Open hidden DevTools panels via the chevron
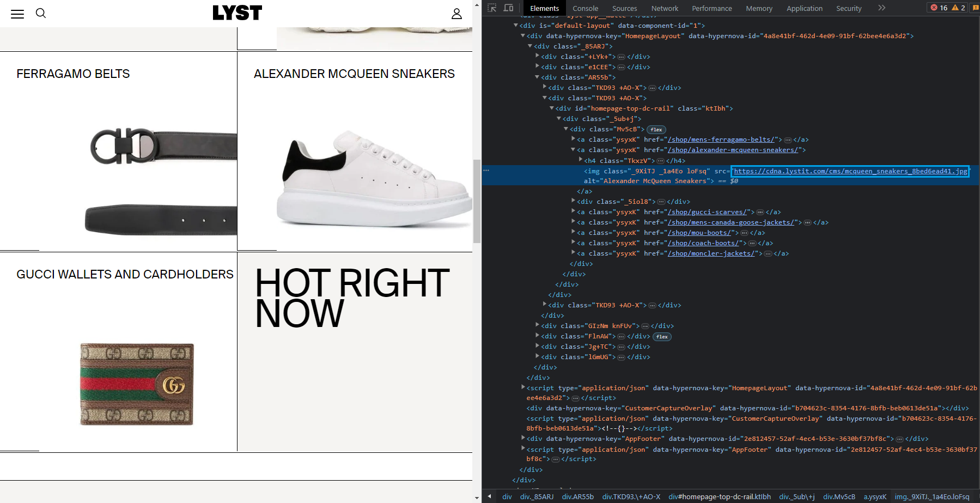 881,8
